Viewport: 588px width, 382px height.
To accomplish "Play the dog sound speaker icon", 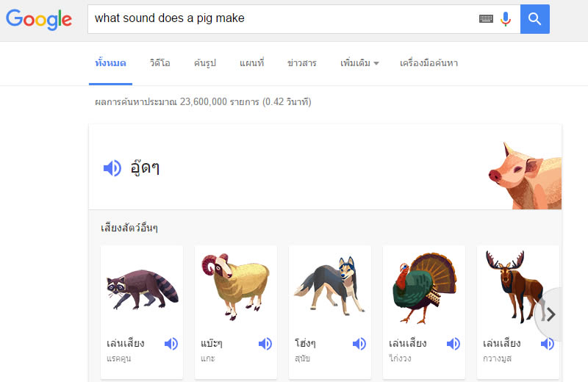I will 359,343.
